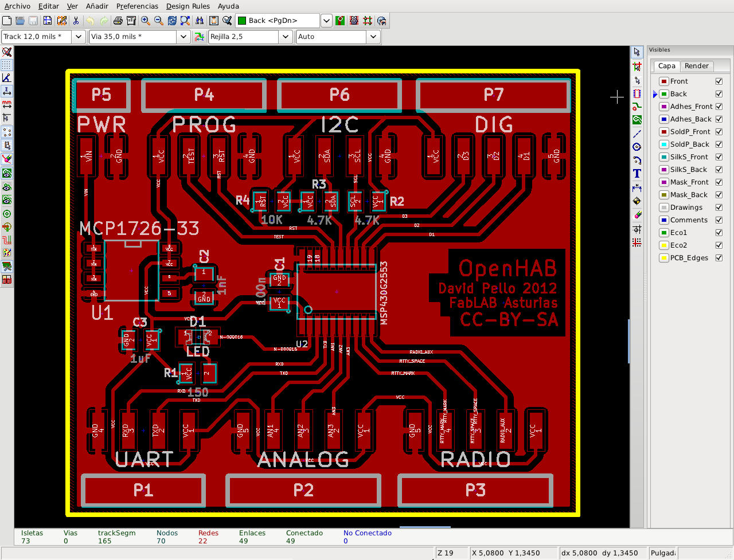Click the Print board icon
The height and width of the screenshot is (560, 734).
click(x=118, y=21)
